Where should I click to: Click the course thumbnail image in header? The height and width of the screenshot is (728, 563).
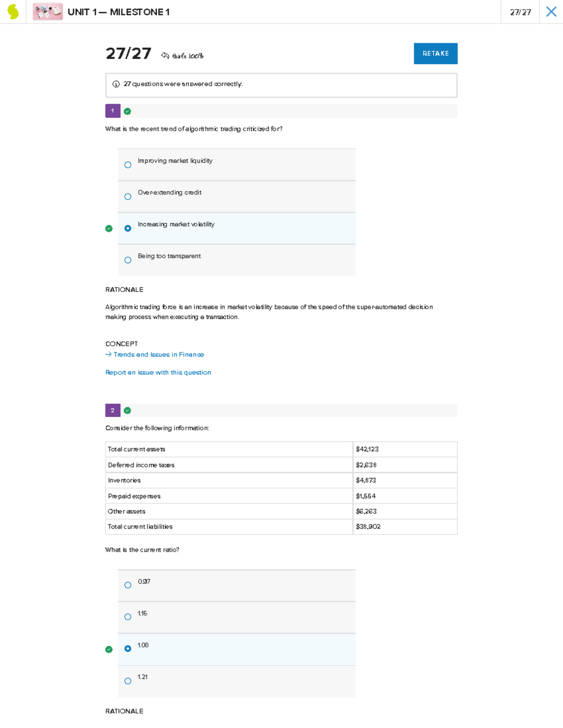point(47,12)
